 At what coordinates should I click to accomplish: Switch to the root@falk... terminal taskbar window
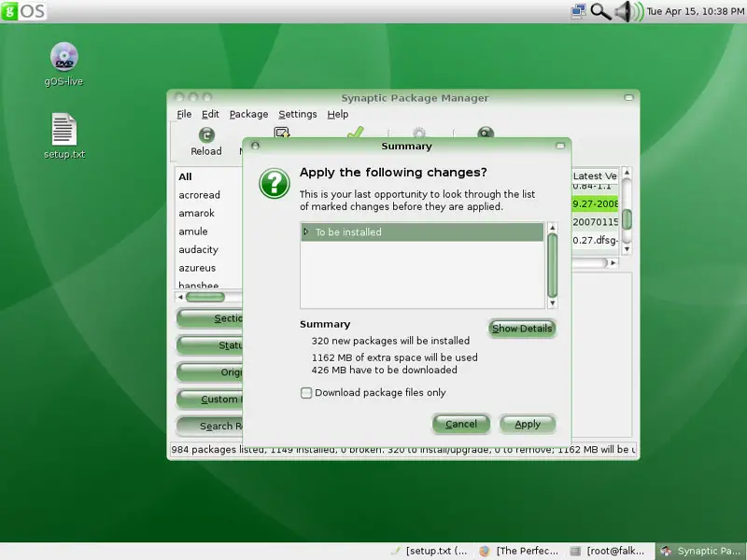tap(609, 551)
